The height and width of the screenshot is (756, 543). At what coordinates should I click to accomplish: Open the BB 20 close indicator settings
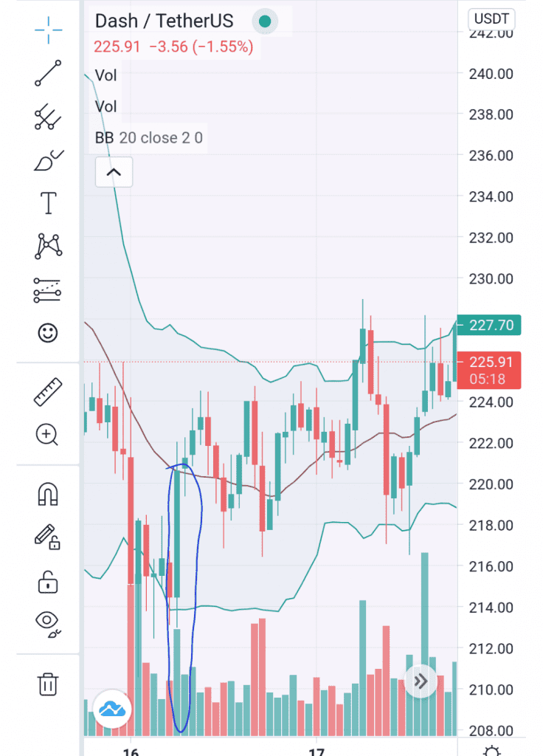[148, 138]
